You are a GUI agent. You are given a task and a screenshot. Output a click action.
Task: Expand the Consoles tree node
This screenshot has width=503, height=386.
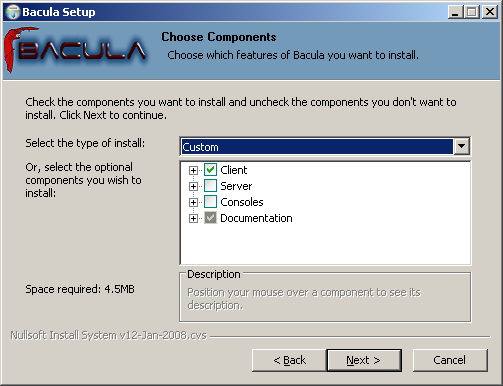click(x=193, y=202)
